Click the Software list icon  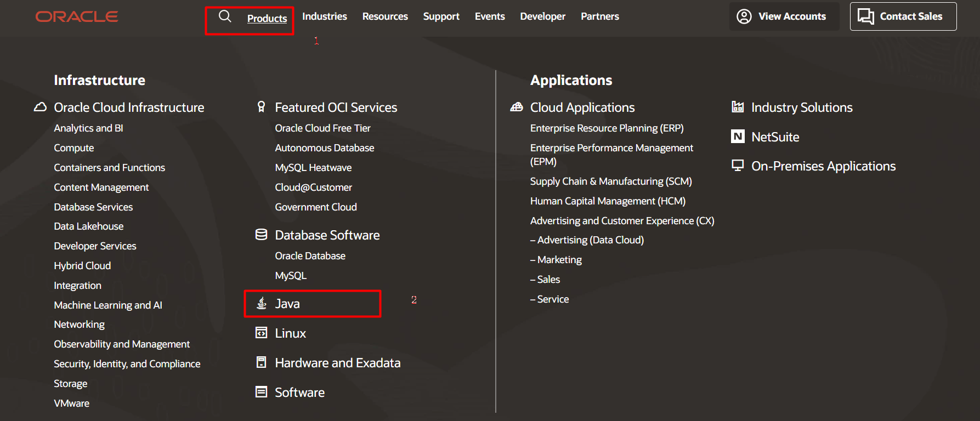262,392
